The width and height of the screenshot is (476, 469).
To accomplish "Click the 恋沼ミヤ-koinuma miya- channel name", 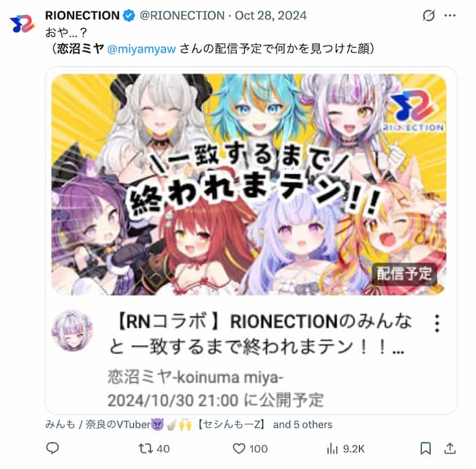I will tap(195, 377).
